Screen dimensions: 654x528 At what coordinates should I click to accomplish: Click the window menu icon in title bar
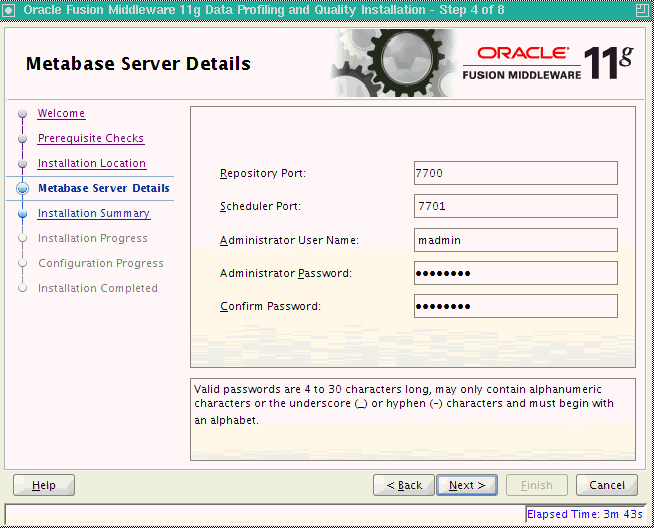[x=9, y=10]
